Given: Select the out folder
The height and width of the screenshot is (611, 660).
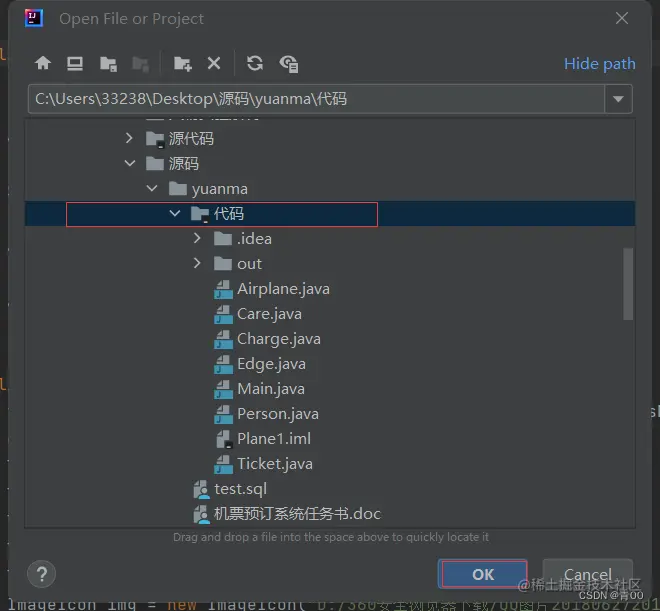Looking at the screenshot, I should point(249,264).
